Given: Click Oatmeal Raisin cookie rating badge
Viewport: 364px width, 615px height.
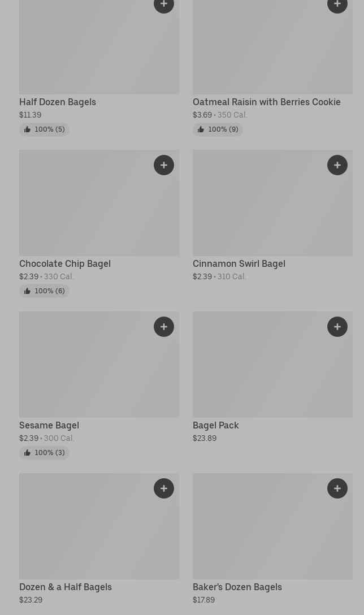Looking at the screenshot, I should [218, 129].
